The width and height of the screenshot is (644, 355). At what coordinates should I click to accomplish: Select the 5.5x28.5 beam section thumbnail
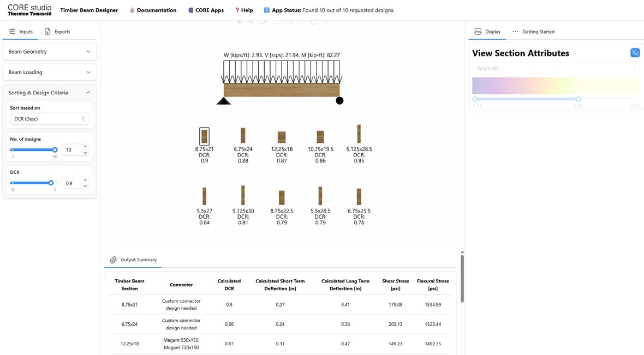pos(320,196)
